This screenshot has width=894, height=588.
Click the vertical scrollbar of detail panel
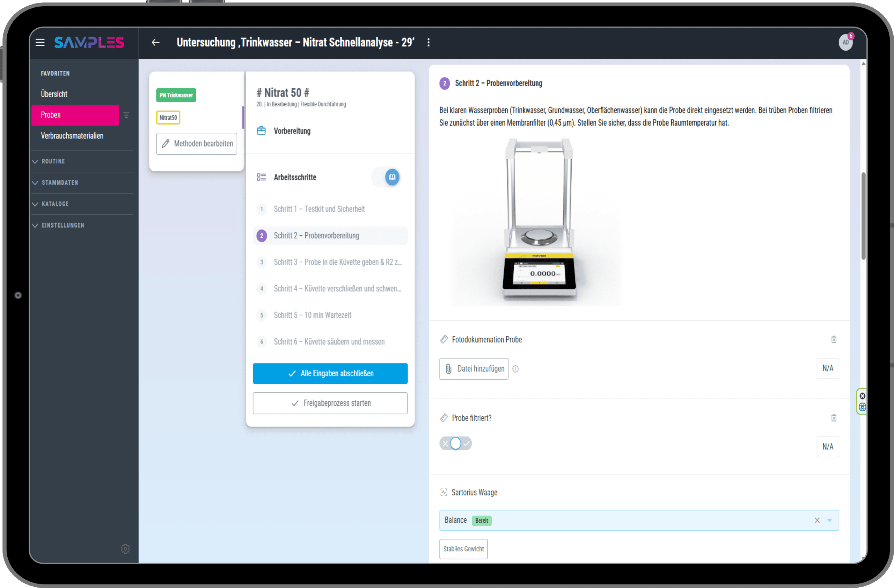(863, 216)
